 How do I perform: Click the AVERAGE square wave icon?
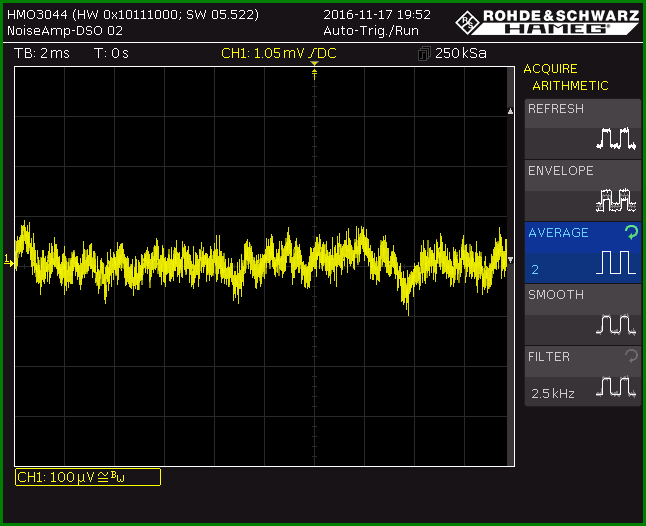coord(616,262)
